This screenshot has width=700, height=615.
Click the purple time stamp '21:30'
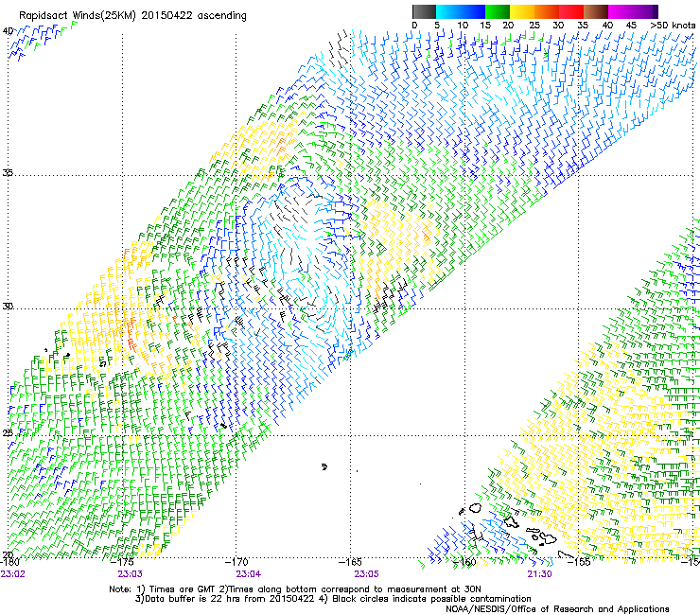(539, 574)
